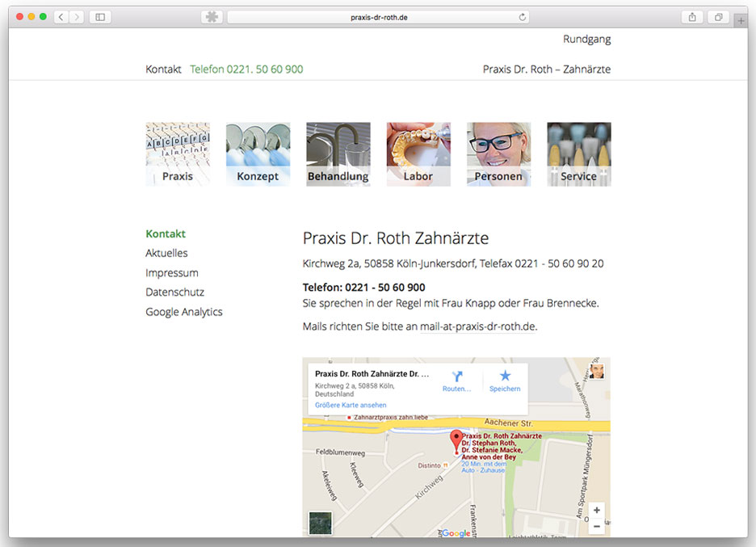Open the Safari share menu
Image resolution: width=756 pixels, height=547 pixels.
click(x=692, y=17)
